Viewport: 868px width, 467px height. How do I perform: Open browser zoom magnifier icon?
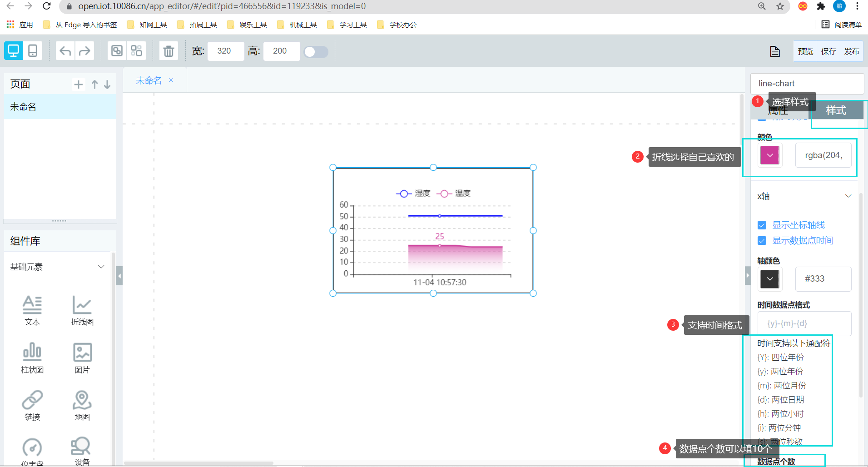(762, 6)
